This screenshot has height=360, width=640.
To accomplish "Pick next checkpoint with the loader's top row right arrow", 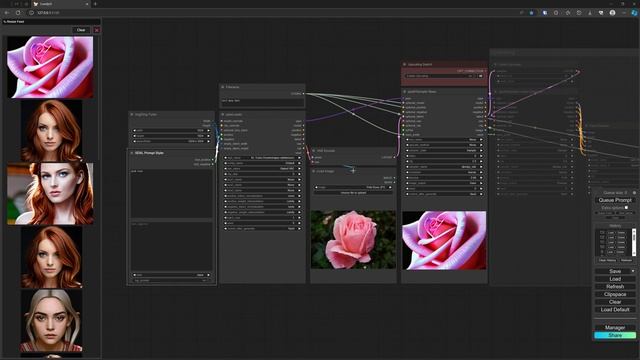I will tap(300, 158).
